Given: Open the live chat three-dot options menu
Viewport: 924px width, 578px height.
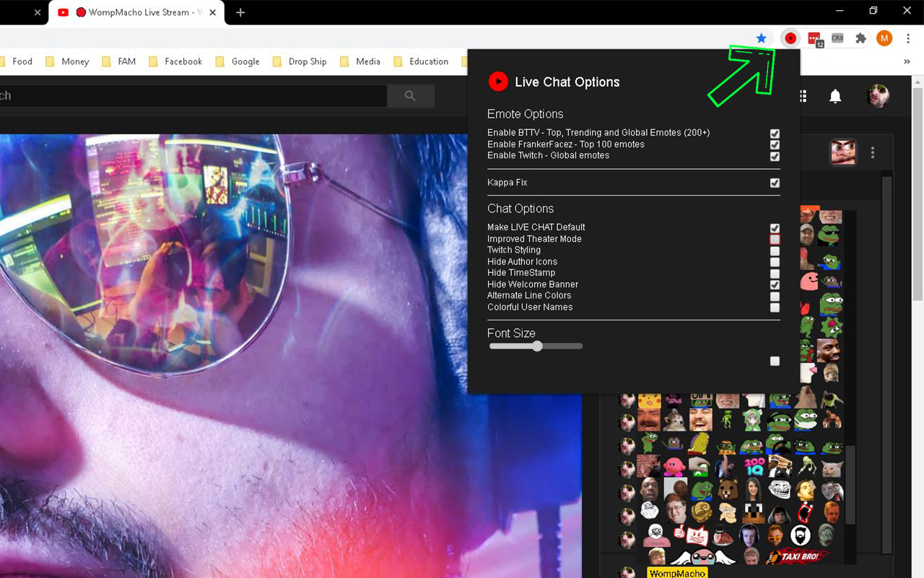Looking at the screenshot, I should pos(873,152).
